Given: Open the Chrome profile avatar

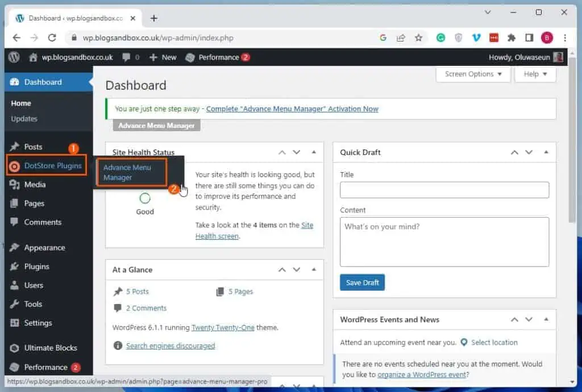Looking at the screenshot, I should click(x=546, y=38).
